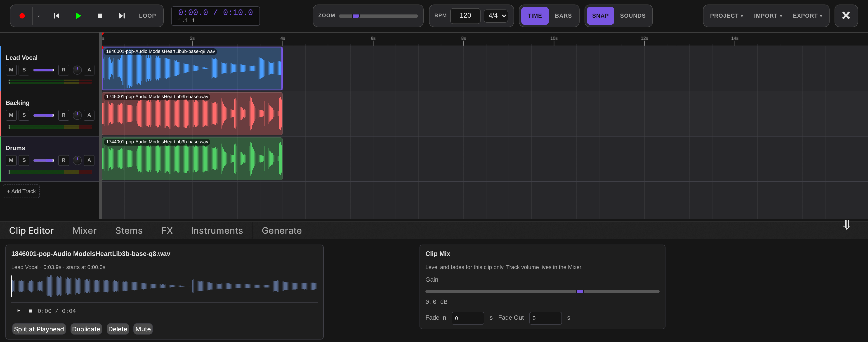This screenshot has height=342, width=868.
Task: Switch to the Mixer tab
Action: (x=84, y=231)
